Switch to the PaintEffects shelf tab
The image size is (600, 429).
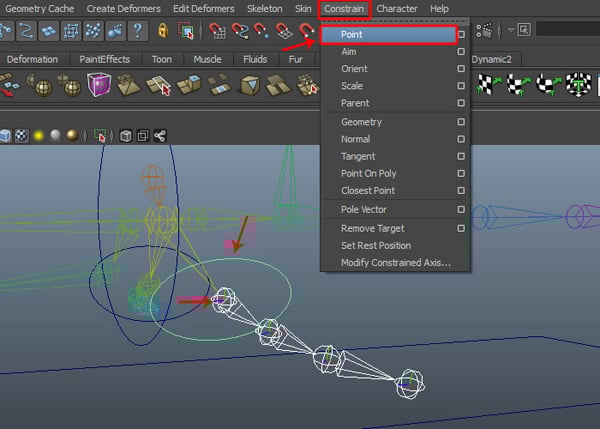[104, 59]
